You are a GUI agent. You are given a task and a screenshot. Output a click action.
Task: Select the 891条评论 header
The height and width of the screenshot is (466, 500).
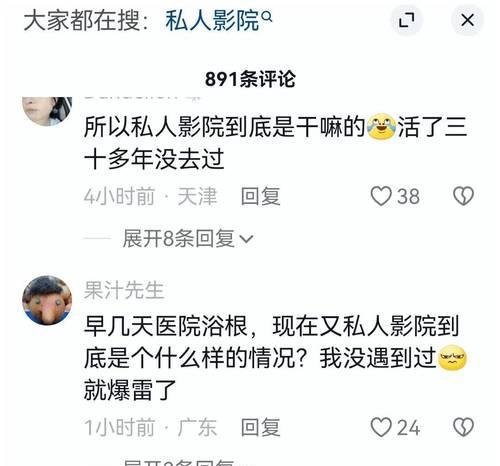250,79
